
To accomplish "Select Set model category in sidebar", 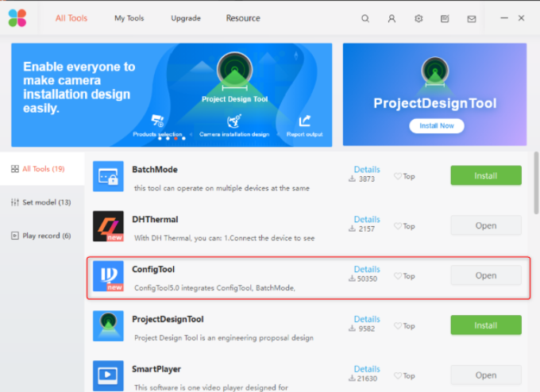I will (x=41, y=202).
